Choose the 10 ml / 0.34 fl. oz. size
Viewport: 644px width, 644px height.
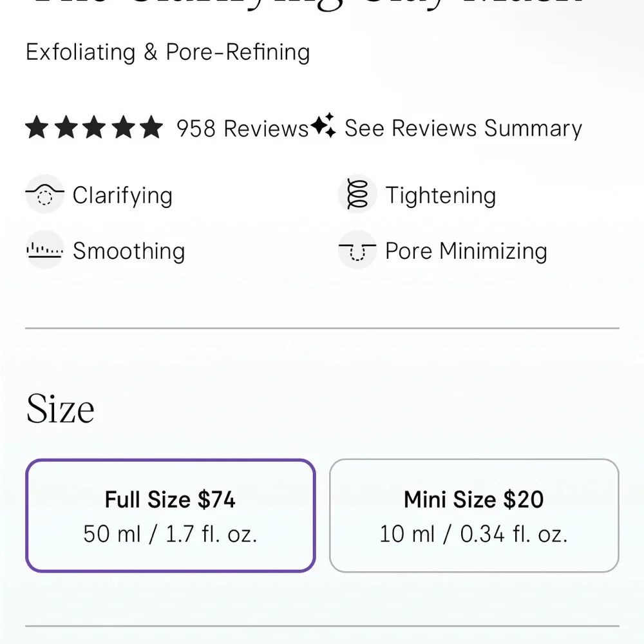point(473,533)
